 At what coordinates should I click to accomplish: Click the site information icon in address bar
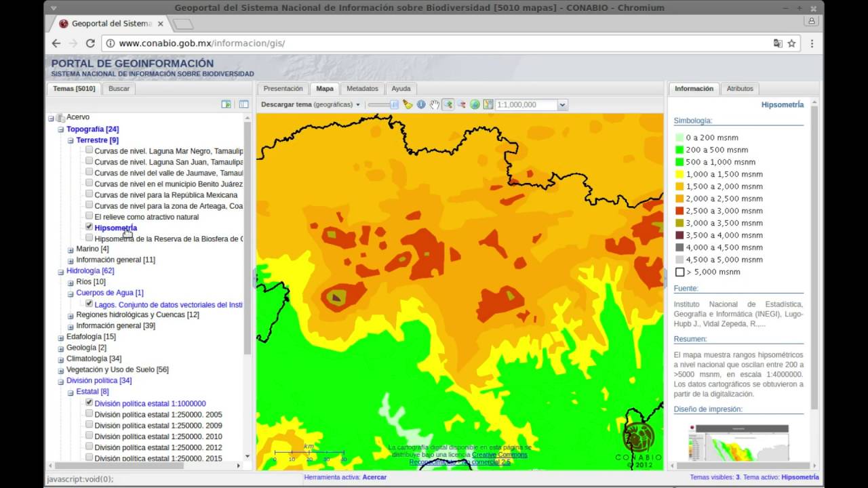[x=111, y=43]
